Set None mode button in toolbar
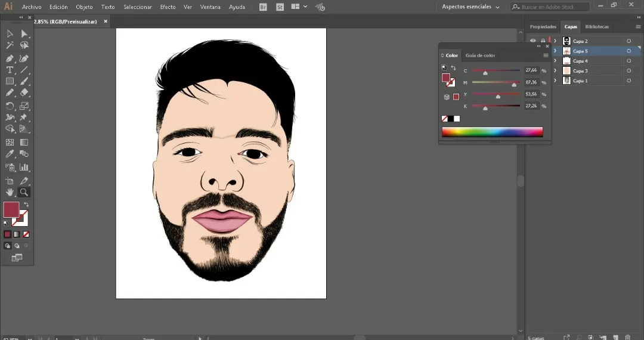The image size is (644, 340). pyautogui.click(x=26, y=234)
